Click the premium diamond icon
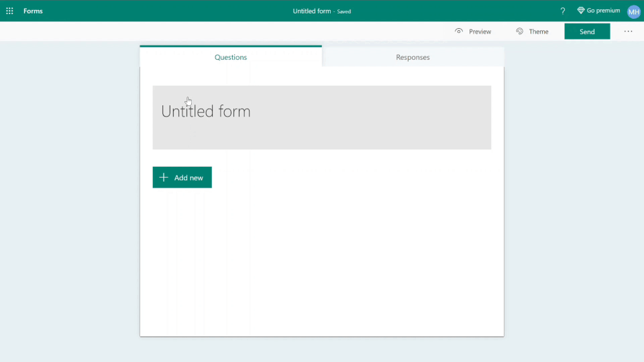Viewport: 644px width, 362px height. pos(581,11)
